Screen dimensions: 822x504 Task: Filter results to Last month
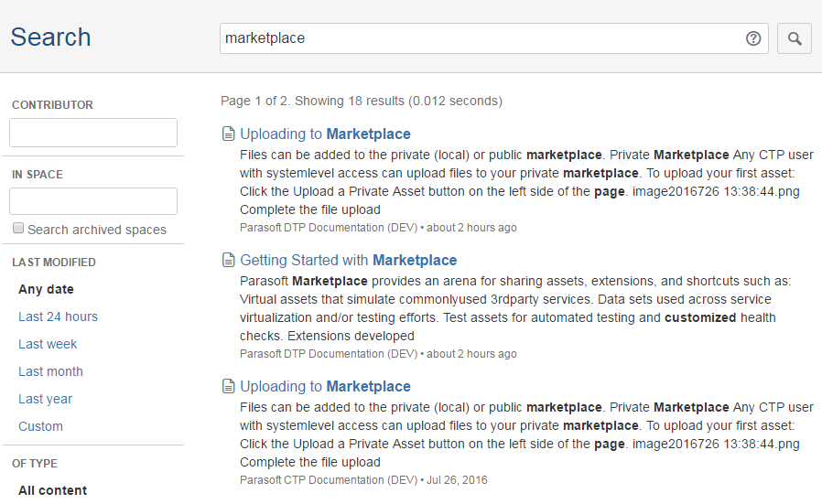point(51,371)
